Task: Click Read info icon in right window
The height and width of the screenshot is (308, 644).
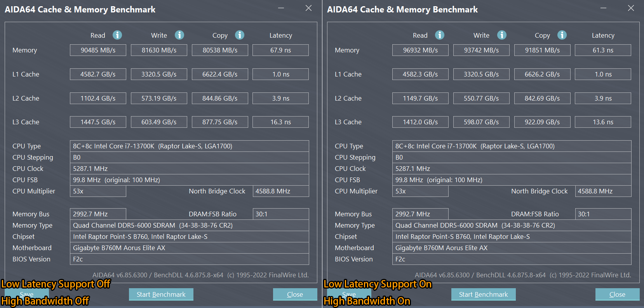Action: coord(440,35)
